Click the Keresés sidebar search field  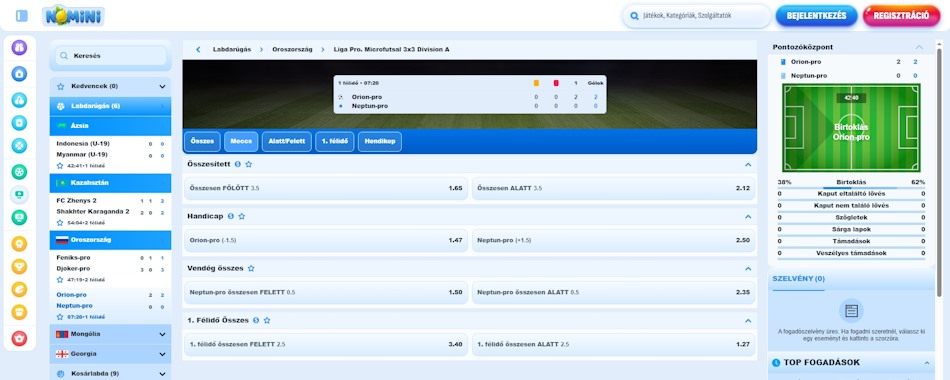(111, 56)
